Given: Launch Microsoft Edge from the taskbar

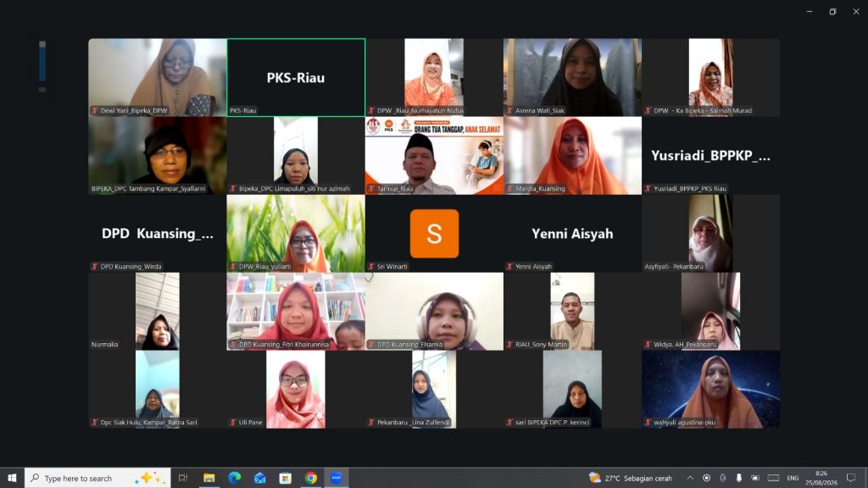Looking at the screenshot, I should point(234,478).
